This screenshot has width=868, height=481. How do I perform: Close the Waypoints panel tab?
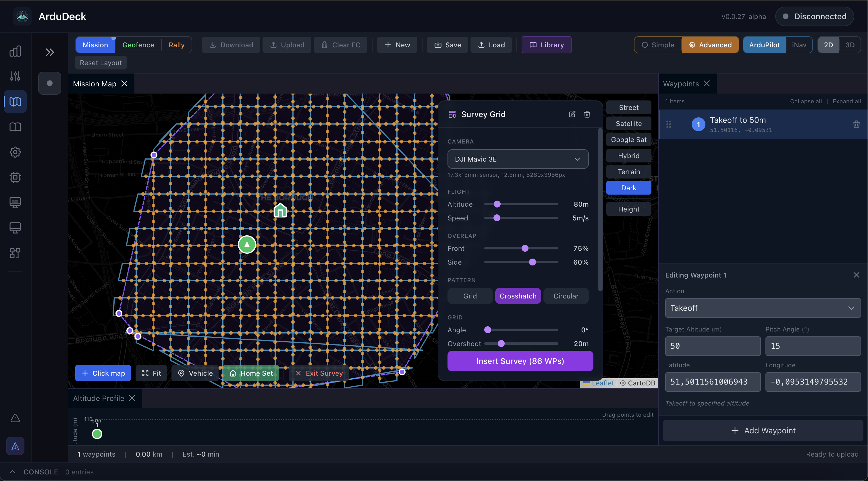707,84
